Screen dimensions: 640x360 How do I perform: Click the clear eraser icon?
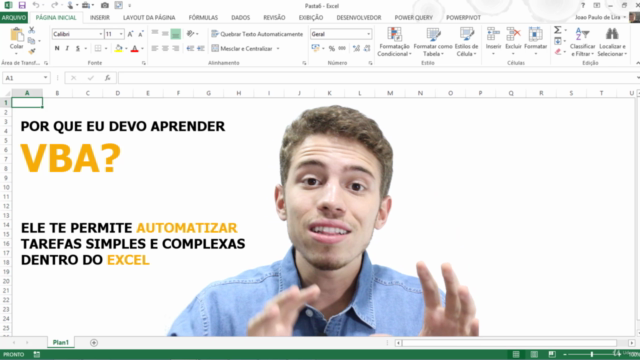[558, 52]
